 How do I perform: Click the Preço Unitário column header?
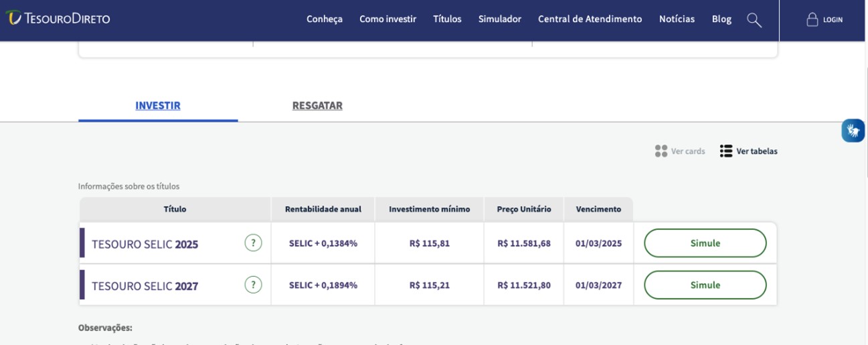[524, 209]
